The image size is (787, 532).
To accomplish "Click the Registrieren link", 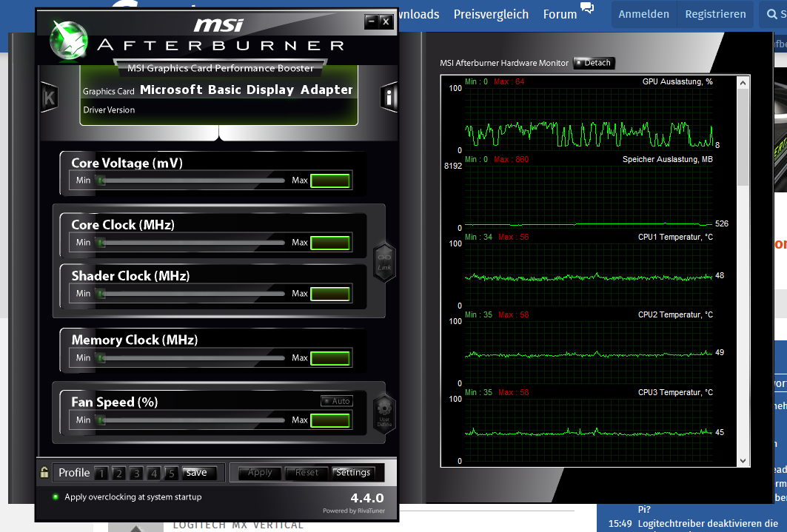I will pyautogui.click(x=715, y=14).
